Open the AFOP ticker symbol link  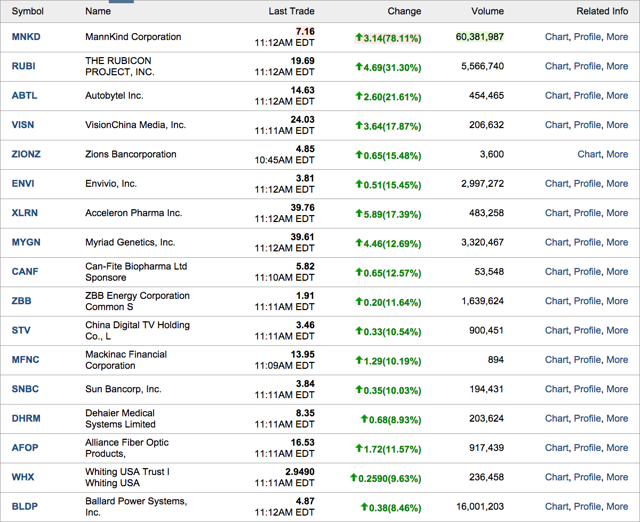pos(25,448)
